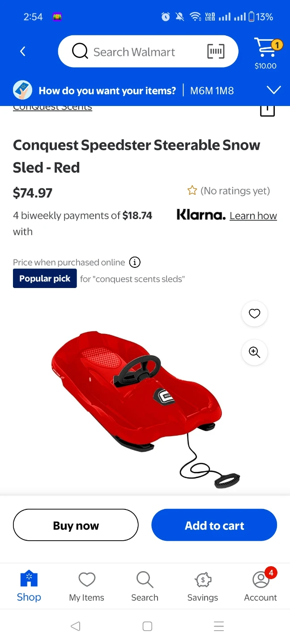Tap the Add to cart button
This screenshot has height=644, width=290.
click(x=214, y=525)
